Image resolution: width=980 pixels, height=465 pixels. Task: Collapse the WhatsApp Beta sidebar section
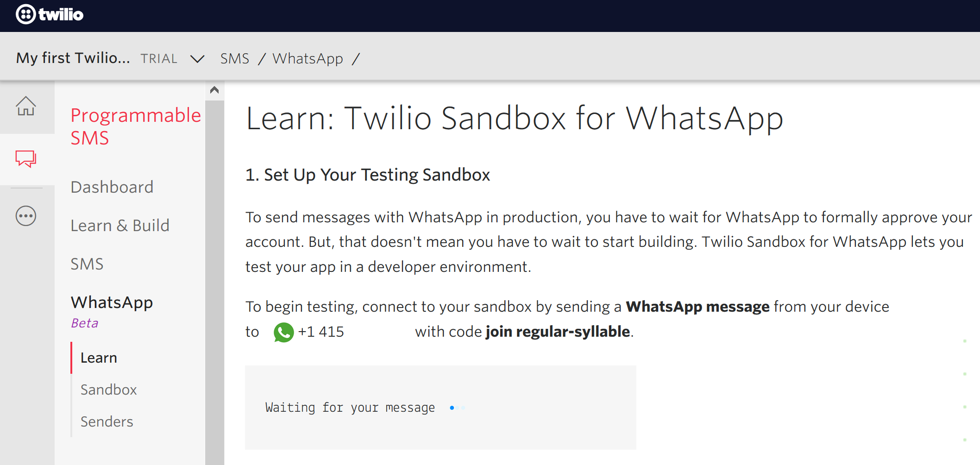pyautogui.click(x=112, y=302)
